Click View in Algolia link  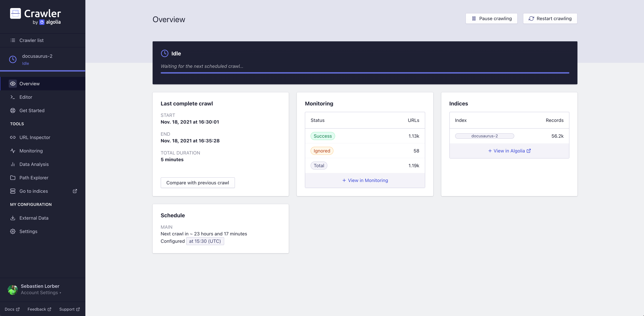coord(509,151)
